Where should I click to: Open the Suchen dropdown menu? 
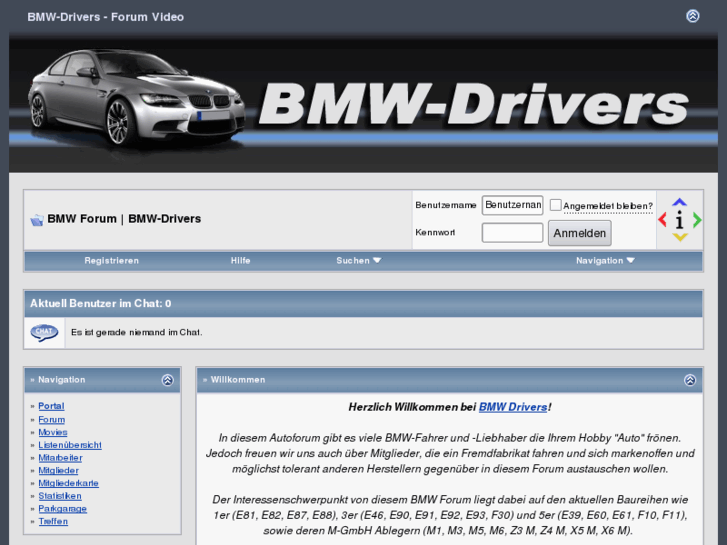358,261
